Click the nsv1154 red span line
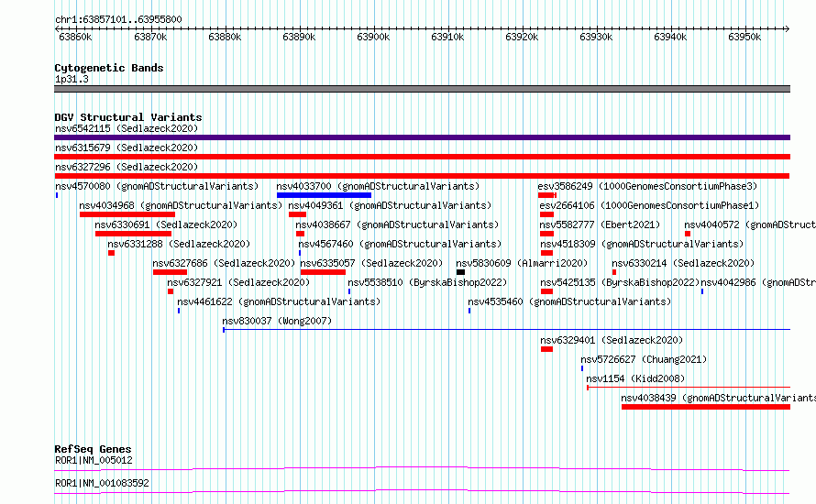816x504 pixels. pos(689,388)
